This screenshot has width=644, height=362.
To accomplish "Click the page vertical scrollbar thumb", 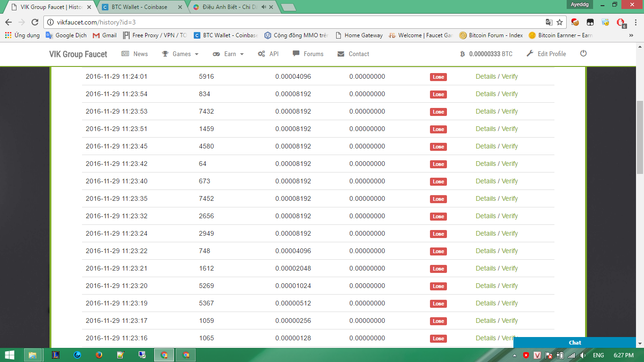I will pyautogui.click(x=640, y=137).
